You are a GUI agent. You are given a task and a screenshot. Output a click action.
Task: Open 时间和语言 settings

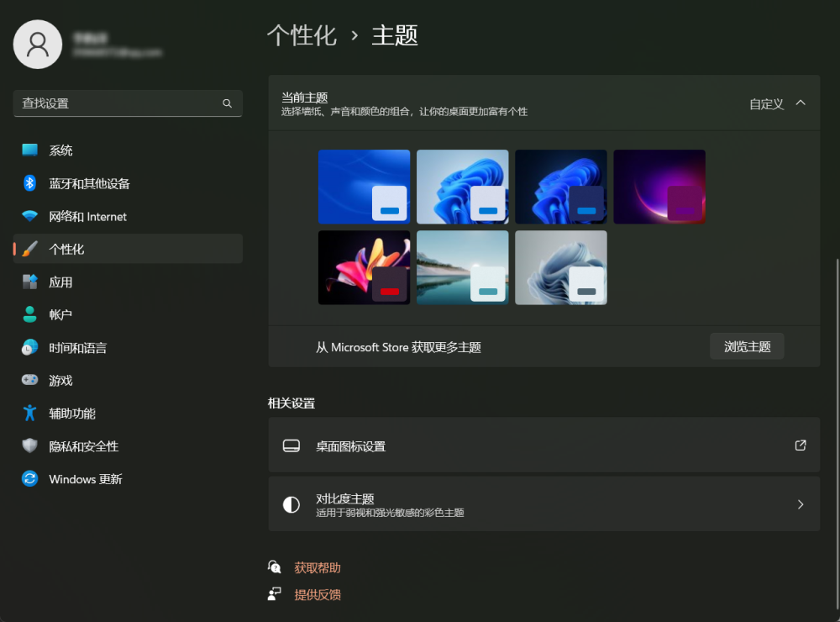point(128,347)
